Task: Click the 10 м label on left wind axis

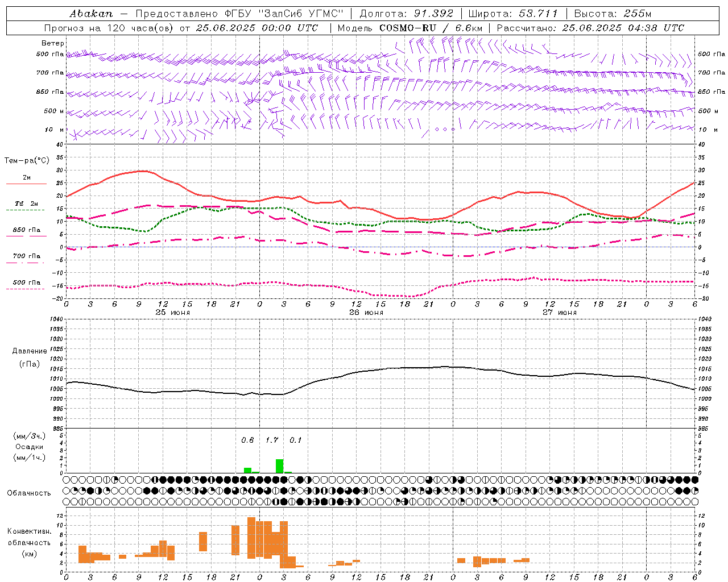Action: (x=55, y=130)
